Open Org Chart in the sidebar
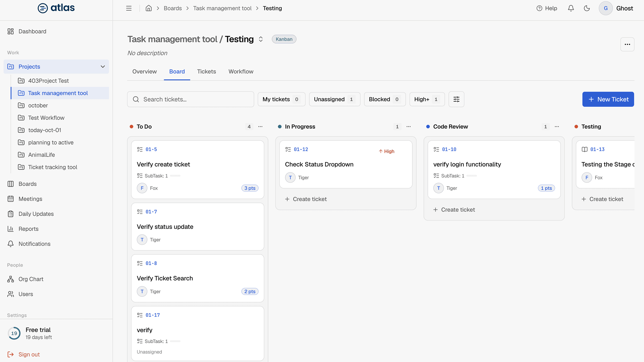The image size is (644, 362). [x=56, y=279]
